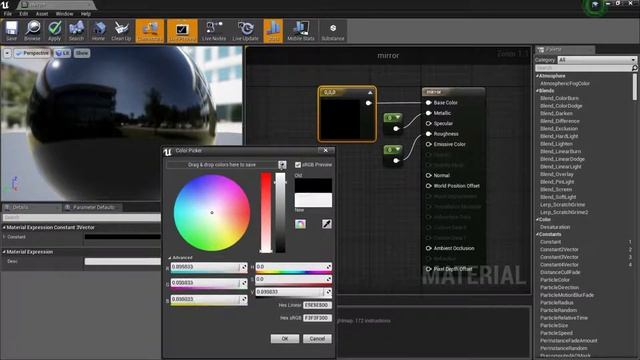The height and width of the screenshot is (360, 640).
Task: Click the Pixel Depth Offset pin
Action: tap(429, 269)
